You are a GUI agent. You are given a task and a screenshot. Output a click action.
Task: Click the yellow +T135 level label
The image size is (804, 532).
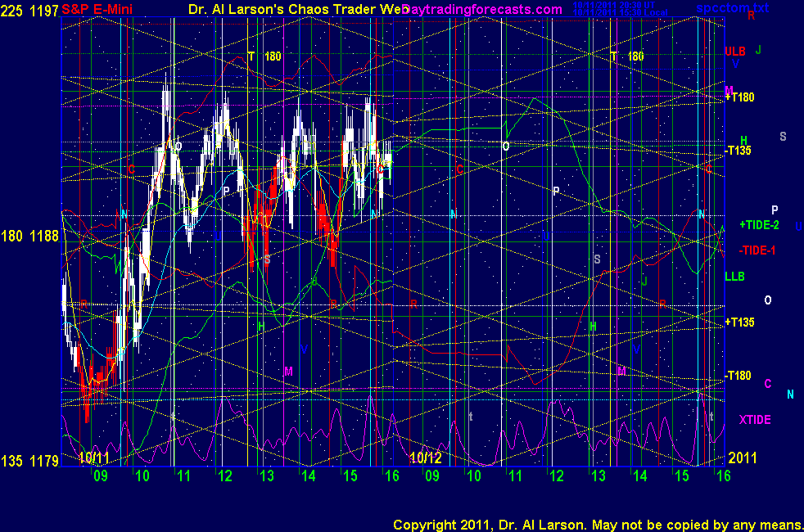[739, 322]
